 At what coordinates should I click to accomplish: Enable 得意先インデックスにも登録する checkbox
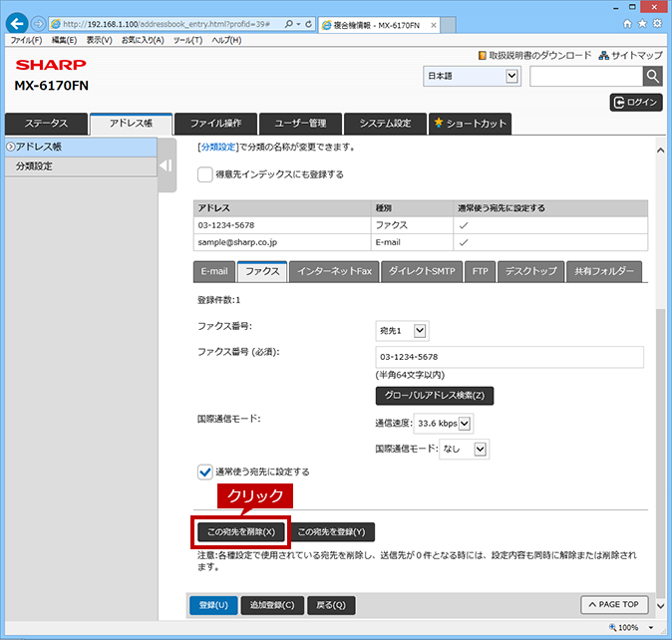click(204, 174)
